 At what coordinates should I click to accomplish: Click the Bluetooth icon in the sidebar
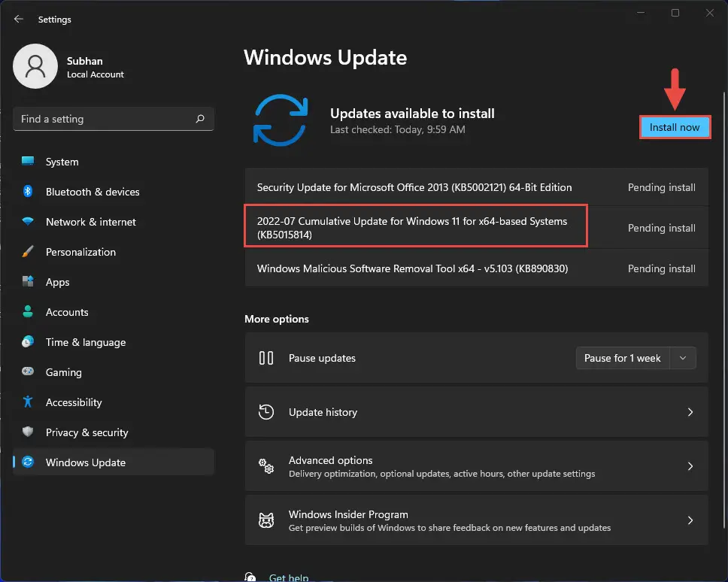click(x=28, y=191)
